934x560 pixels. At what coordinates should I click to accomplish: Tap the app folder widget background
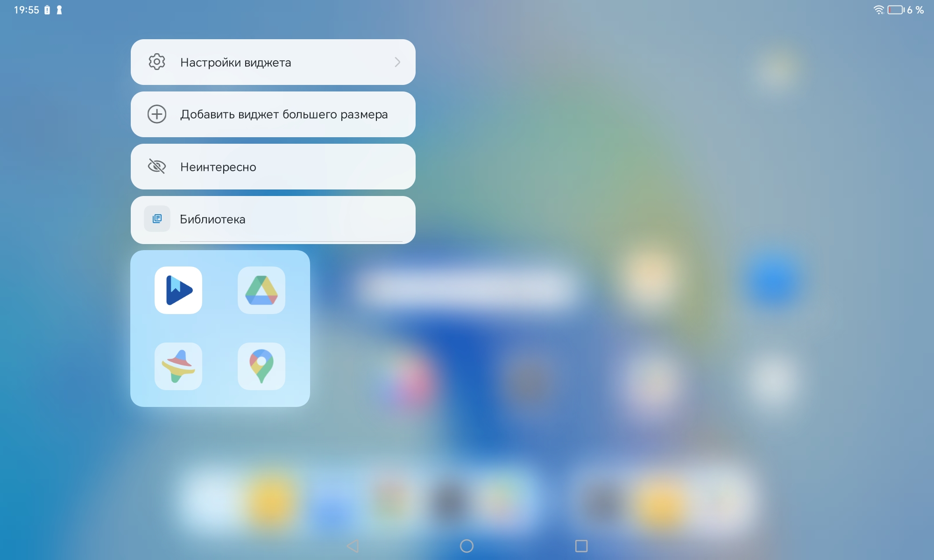pyautogui.click(x=220, y=329)
